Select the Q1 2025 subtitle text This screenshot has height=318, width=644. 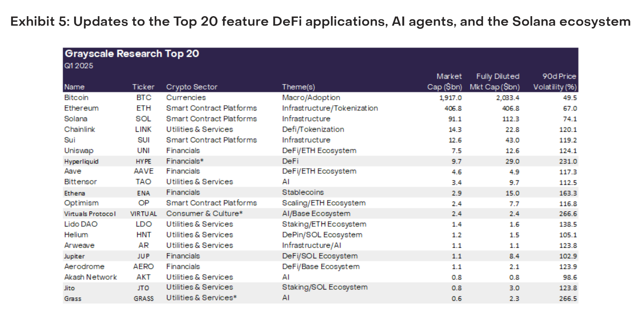(x=79, y=66)
